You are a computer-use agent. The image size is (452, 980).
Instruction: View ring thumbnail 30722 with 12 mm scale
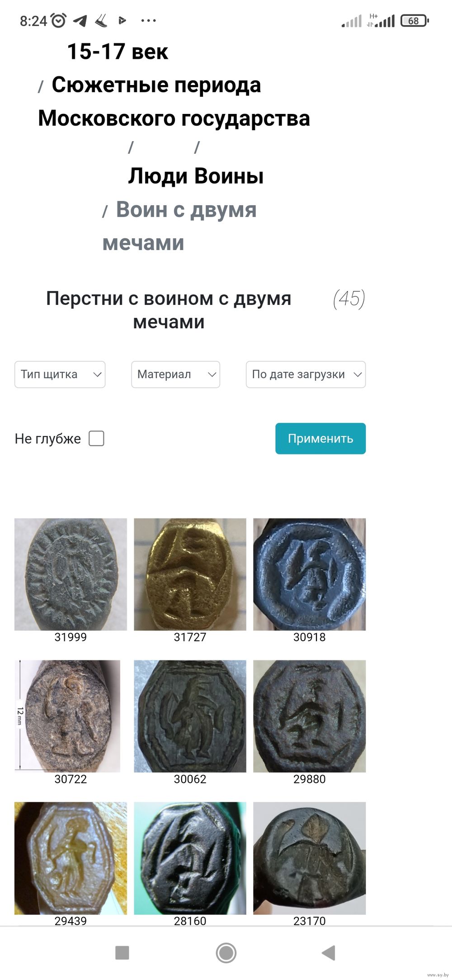click(x=67, y=716)
